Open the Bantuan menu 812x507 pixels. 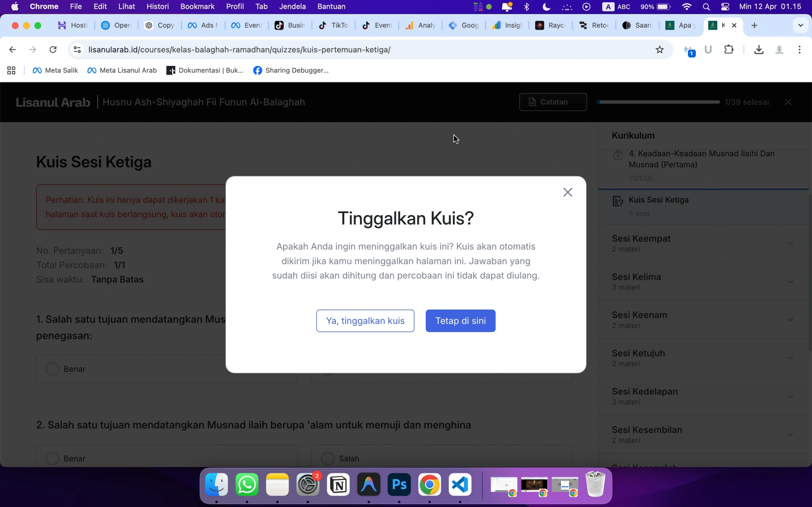tap(331, 6)
